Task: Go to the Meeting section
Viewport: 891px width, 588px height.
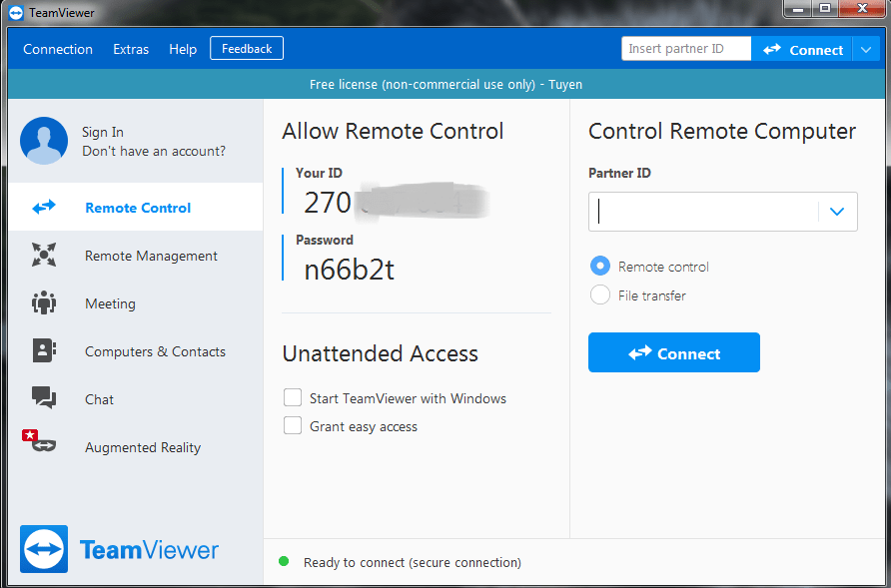Action: pyautogui.click(x=135, y=303)
